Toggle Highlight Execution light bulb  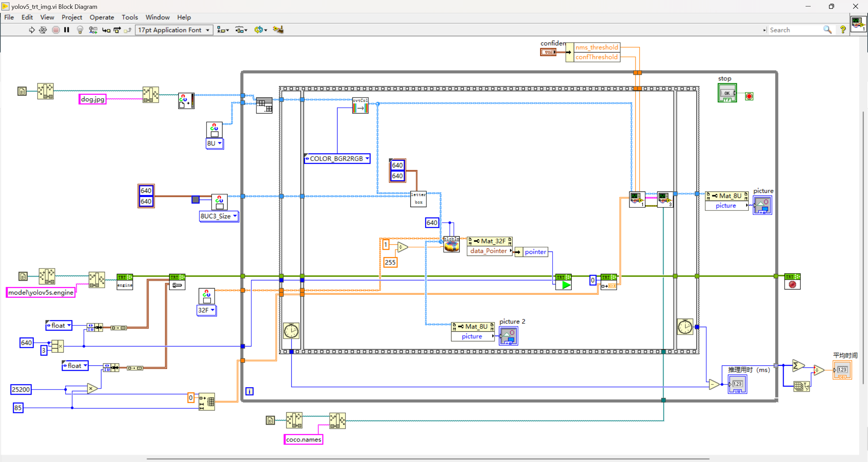pos(80,30)
